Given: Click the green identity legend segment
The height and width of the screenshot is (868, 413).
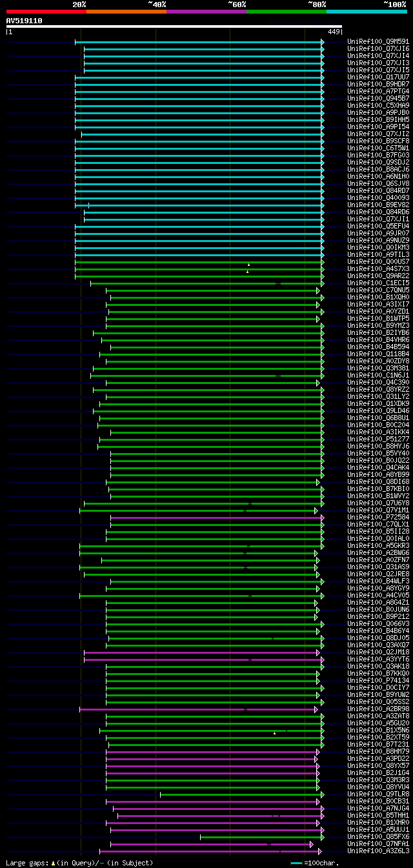Looking at the screenshot, I should click(x=286, y=12).
